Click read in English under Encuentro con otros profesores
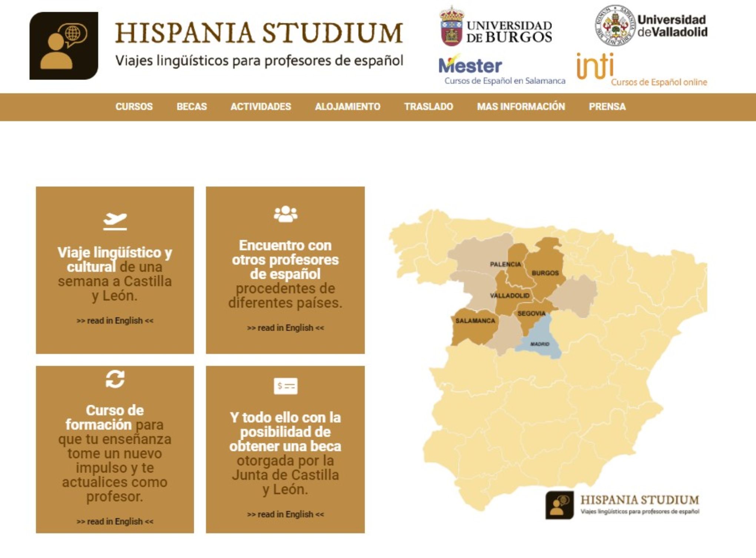This screenshot has height=558, width=756. tap(286, 328)
